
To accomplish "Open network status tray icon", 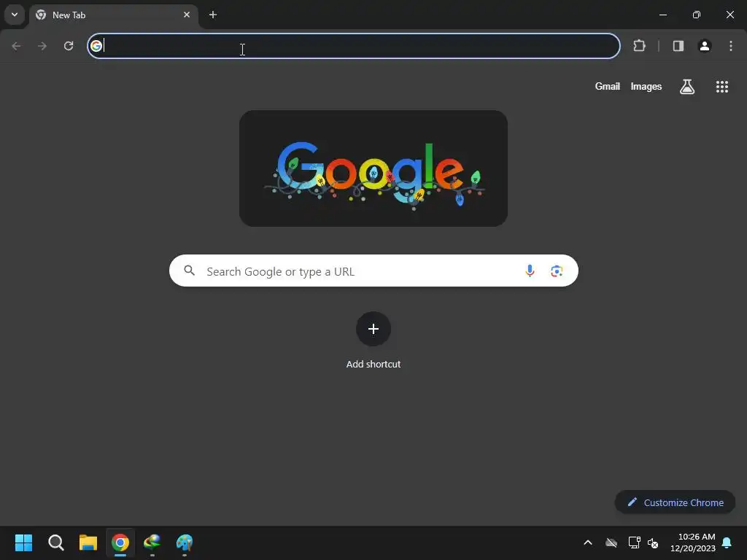I will (x=634, y=542).
